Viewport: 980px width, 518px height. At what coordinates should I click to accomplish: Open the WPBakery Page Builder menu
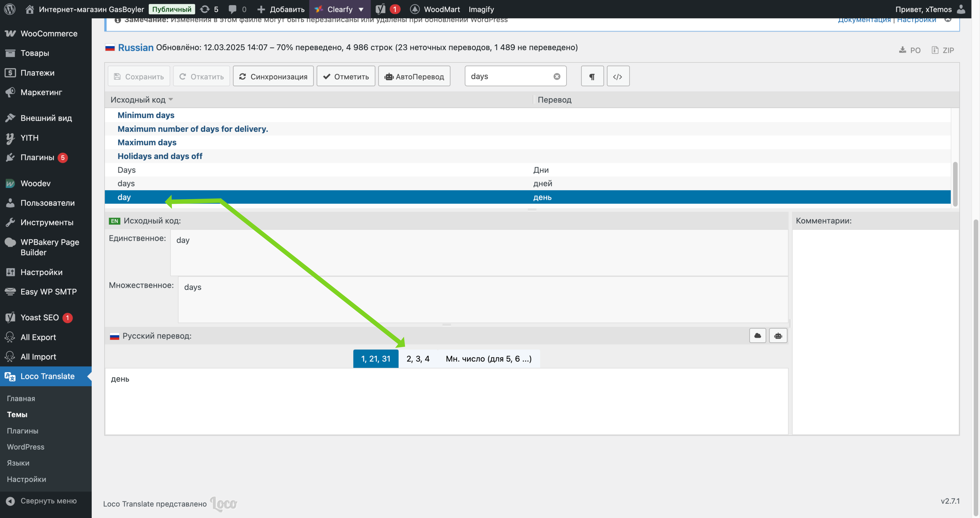(46, 247)
